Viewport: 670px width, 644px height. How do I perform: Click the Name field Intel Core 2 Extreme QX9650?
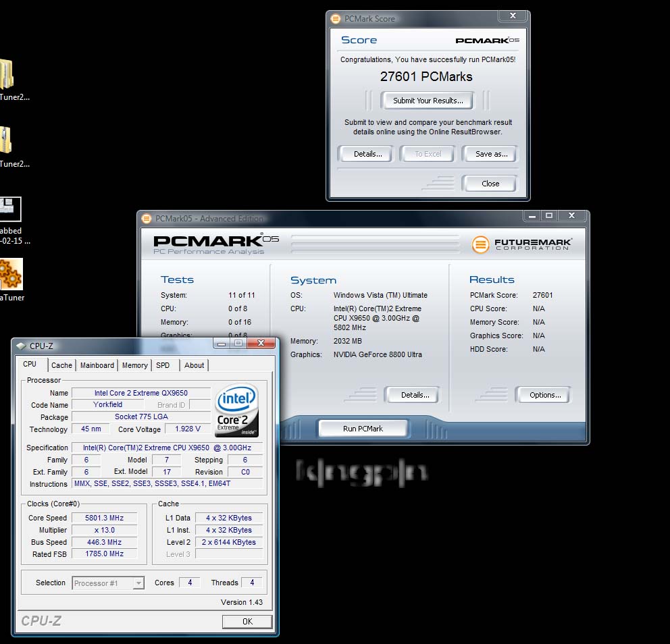click(141, 393)
